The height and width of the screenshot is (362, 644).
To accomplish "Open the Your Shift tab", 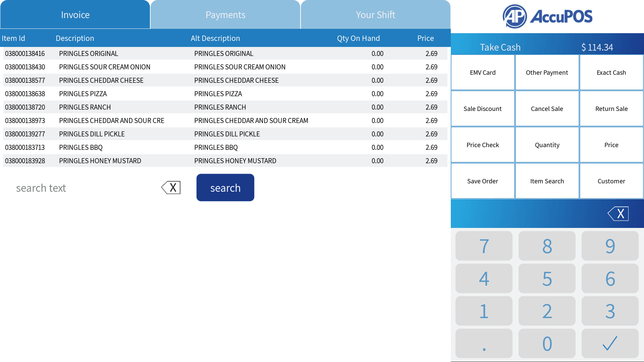I will point(376,14).
